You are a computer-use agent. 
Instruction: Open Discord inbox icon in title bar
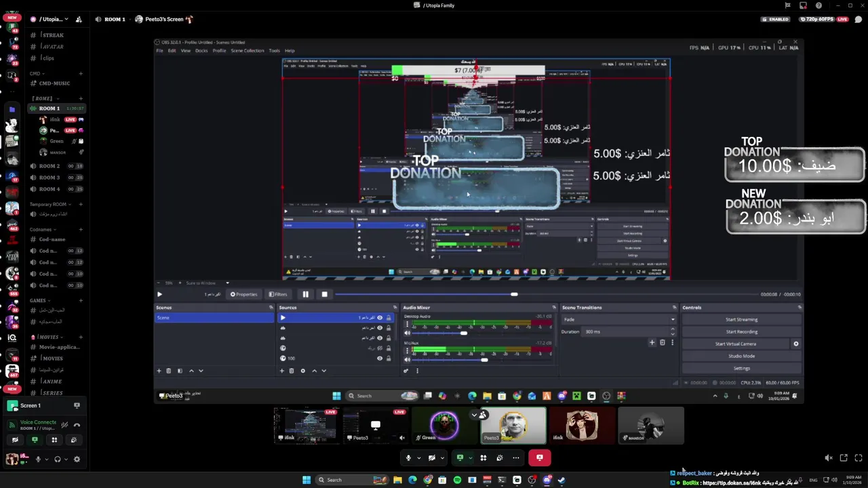coord(803,5)
